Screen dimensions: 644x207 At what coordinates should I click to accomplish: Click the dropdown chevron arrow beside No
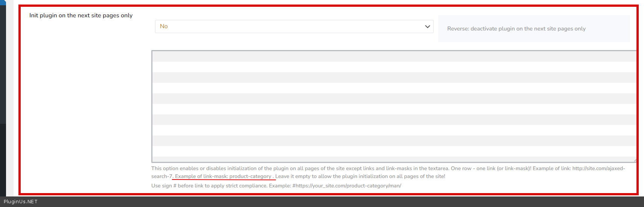point(427,27)
